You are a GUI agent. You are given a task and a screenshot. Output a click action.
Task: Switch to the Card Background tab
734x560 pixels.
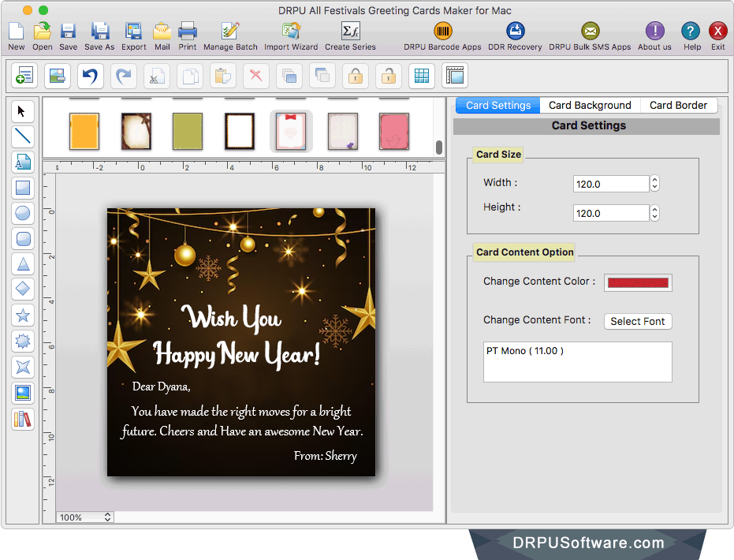590,105
